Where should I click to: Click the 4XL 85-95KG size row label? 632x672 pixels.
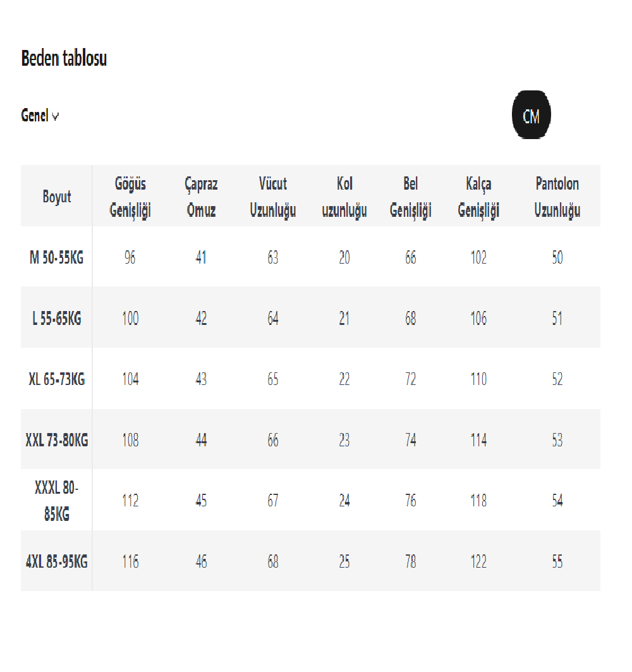pos(57,561)
